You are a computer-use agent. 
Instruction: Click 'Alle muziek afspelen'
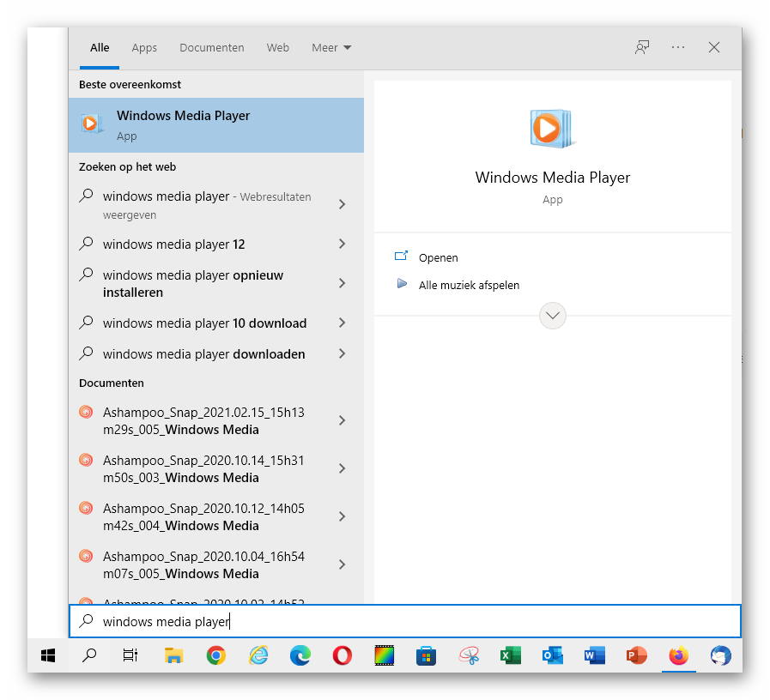click(x=469, y=285)
